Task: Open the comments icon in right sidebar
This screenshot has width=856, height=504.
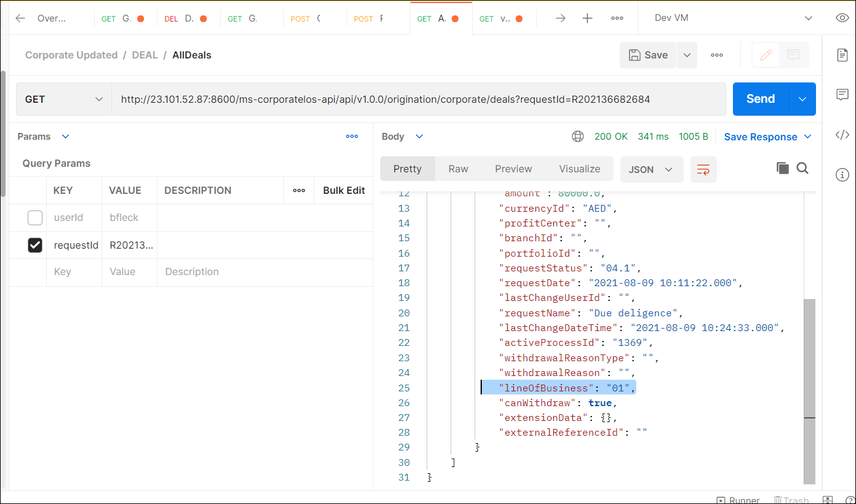Action: (x=842, y=95)
